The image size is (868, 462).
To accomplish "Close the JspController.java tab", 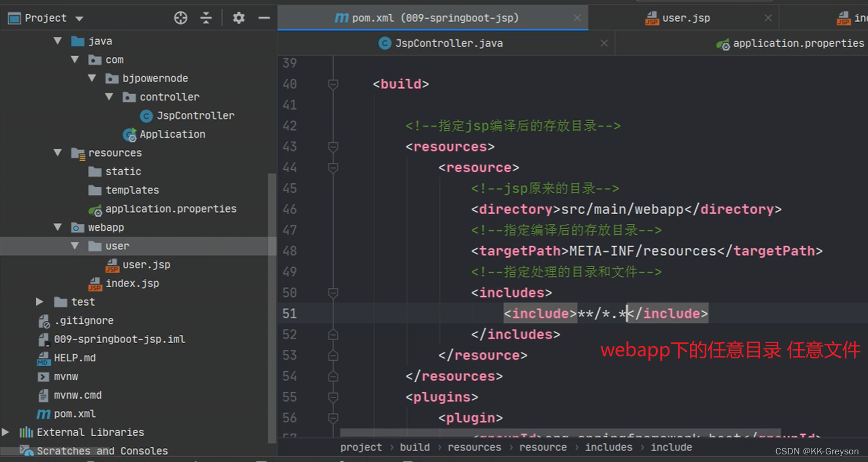I will (x=604, y=43).
